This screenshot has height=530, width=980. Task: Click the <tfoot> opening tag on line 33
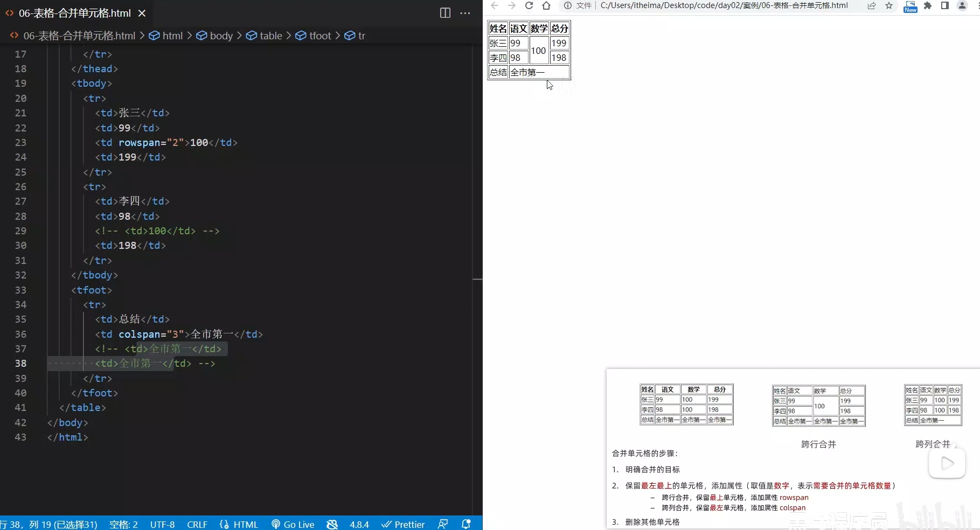click(x=92, y=290)
